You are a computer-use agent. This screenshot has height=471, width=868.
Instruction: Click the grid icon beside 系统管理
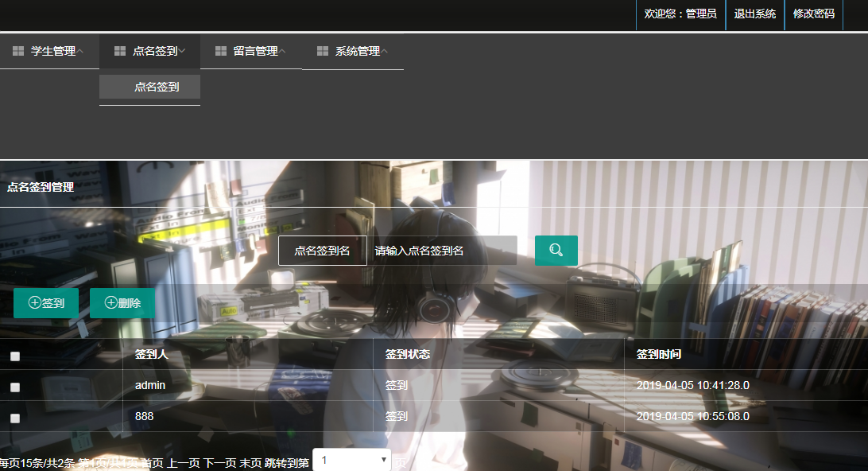(323, 51)
